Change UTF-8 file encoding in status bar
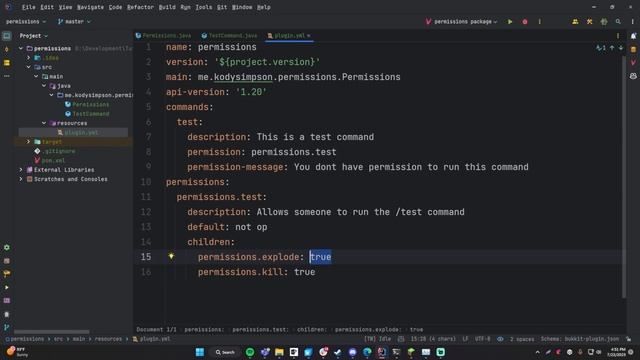The width and height of the screenshot is (640, 360). (x=482, y=339)
